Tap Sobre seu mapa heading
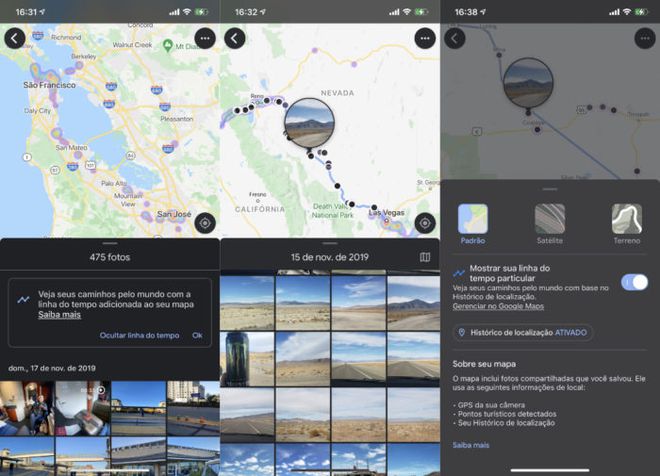 pyautogui.click(x=484, y=364)
